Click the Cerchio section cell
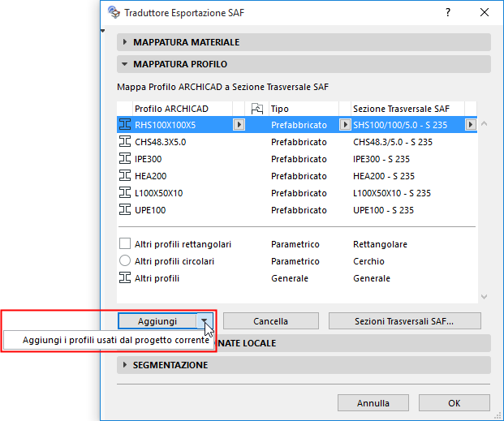Image resolution: width=504 pixels, height=421 pixels. 368,261
